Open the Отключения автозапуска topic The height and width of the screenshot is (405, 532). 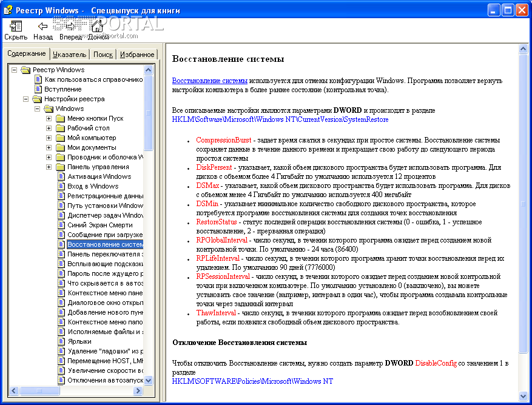tap(105, 380)
